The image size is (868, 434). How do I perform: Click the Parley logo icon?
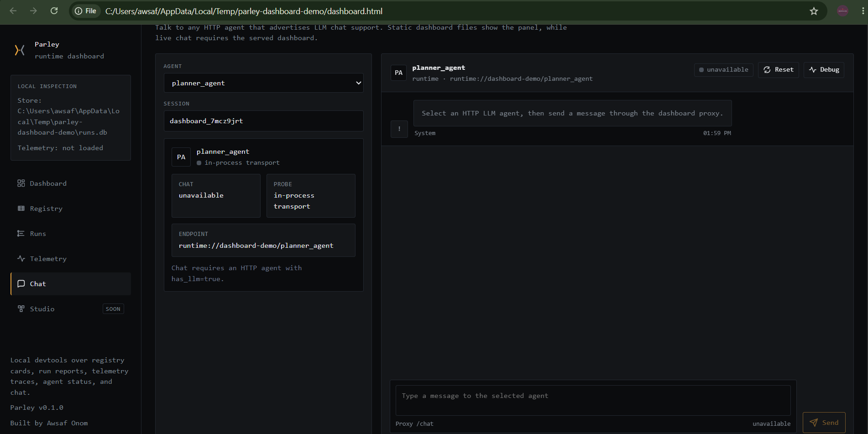20,50
